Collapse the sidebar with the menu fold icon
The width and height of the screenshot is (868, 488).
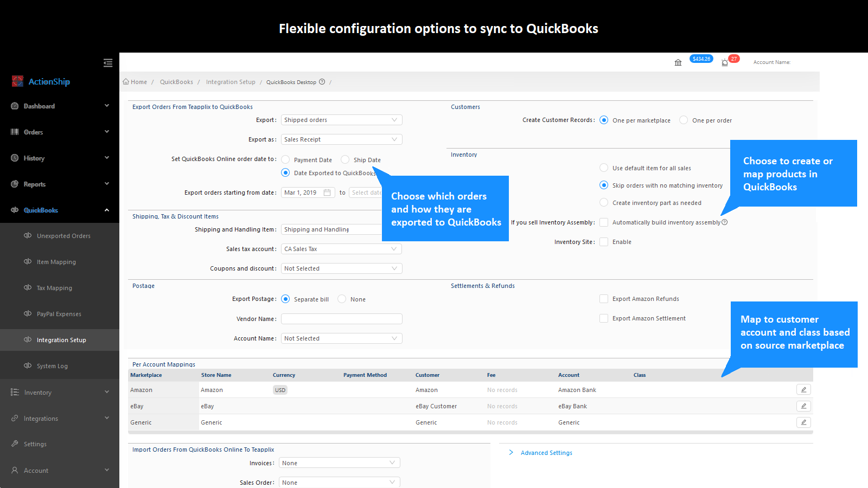[x=108, y=63]
